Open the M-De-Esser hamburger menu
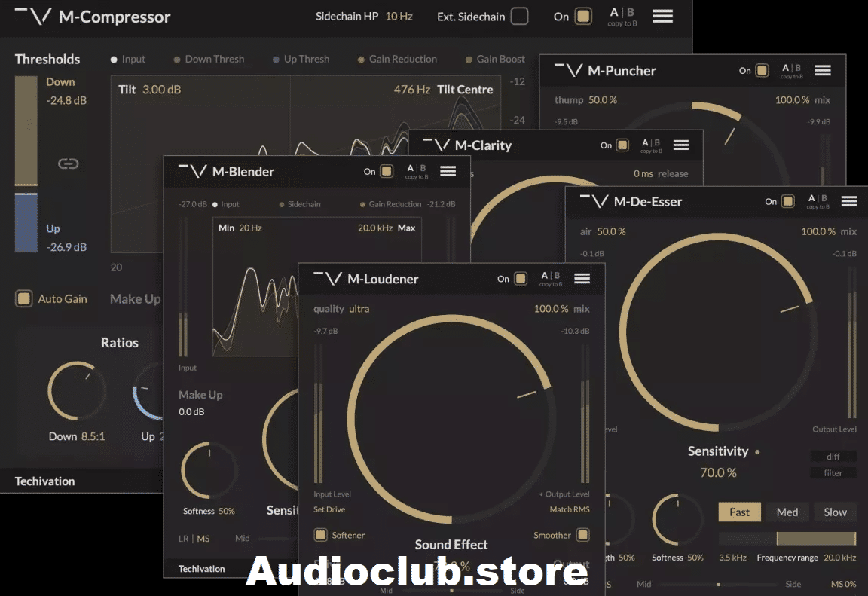Viewport: 868px width, 596px height. (848, 201)
